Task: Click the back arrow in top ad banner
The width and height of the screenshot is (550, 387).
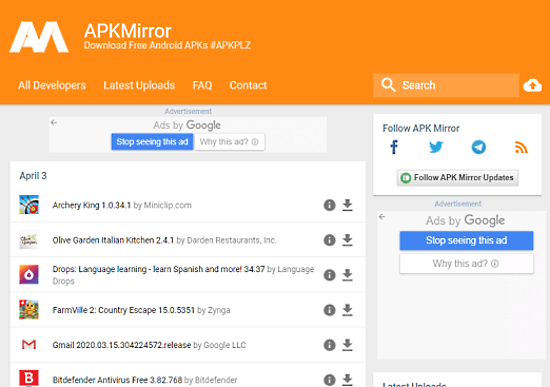Action: click(54, 122)
